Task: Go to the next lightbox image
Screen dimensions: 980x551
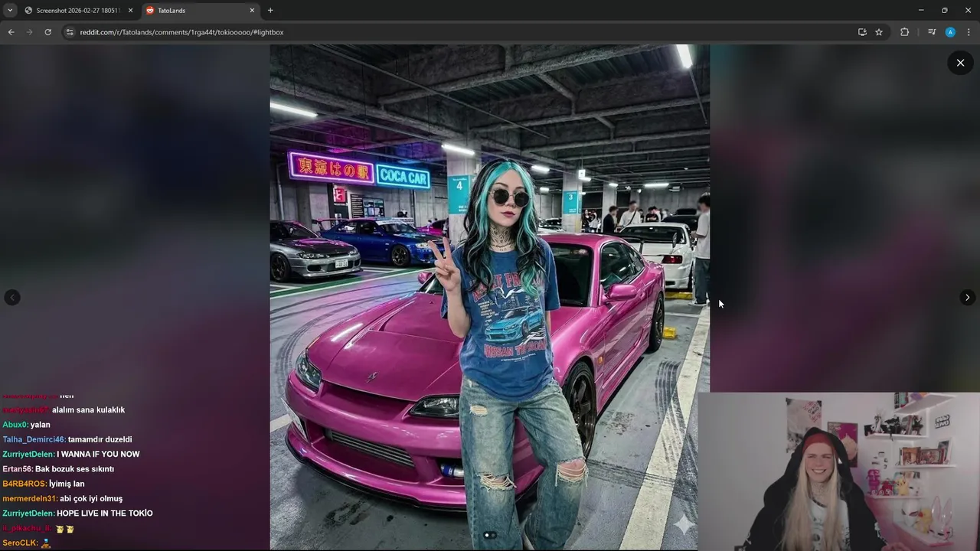Action: click(x=967, y=298)
